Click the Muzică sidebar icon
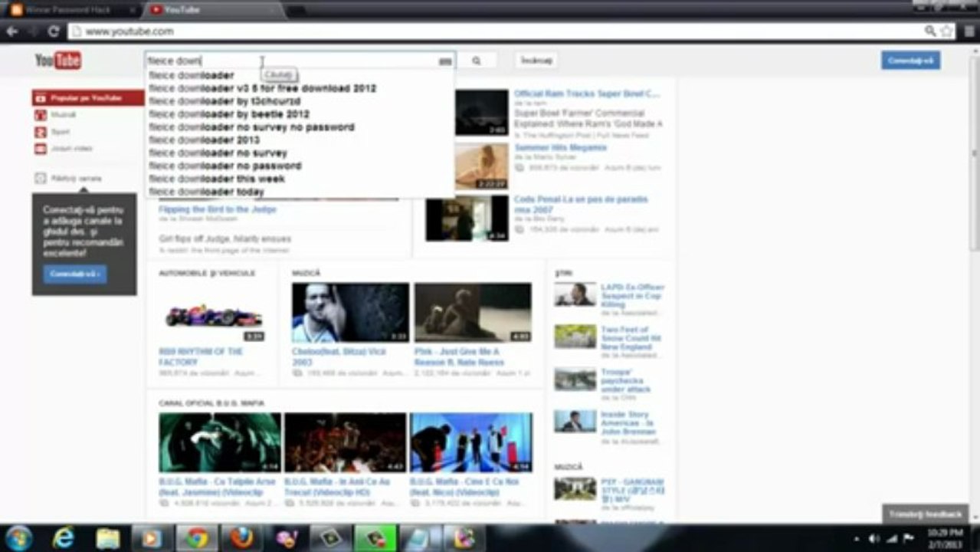The height and width of the screenshot is (552, 980). pyautogui.click(x=41, y=115)
